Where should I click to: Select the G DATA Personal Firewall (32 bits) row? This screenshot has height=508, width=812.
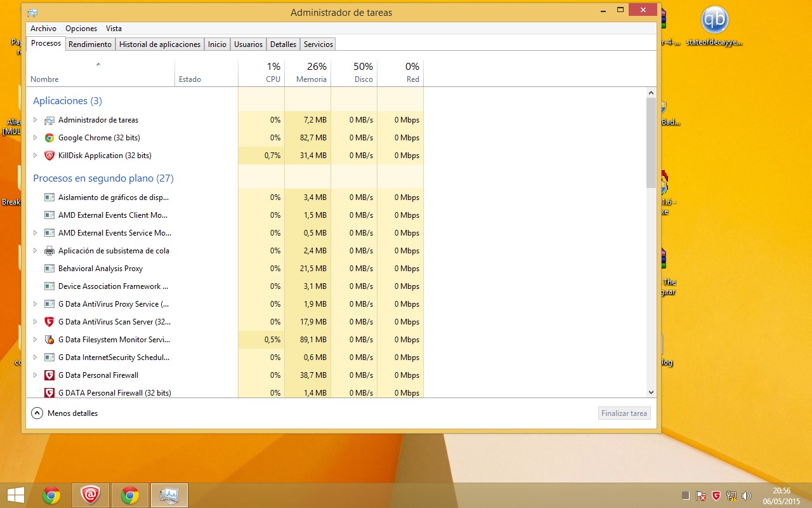point(225,392)
